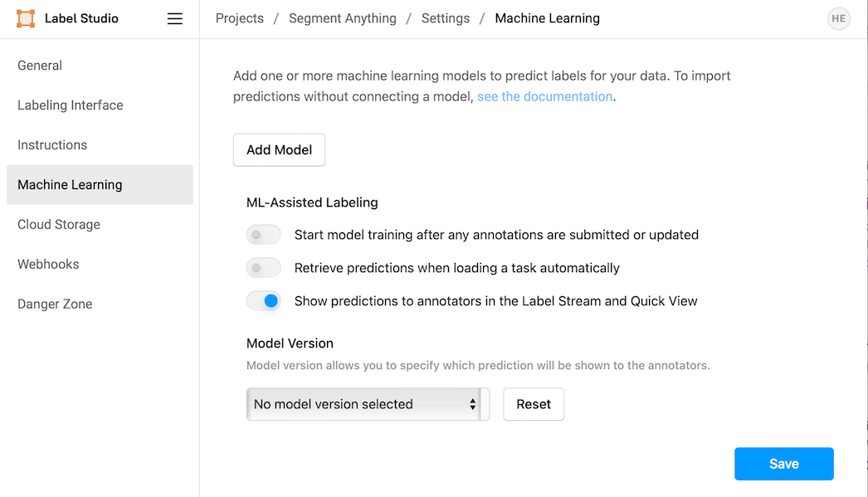Open Cloud Storage settings
This screenshot has height=497, width=868.
click(59, 225)
